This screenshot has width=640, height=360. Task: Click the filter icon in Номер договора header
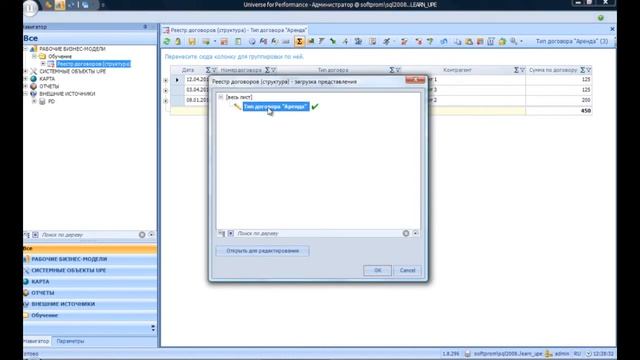(274, 70)
